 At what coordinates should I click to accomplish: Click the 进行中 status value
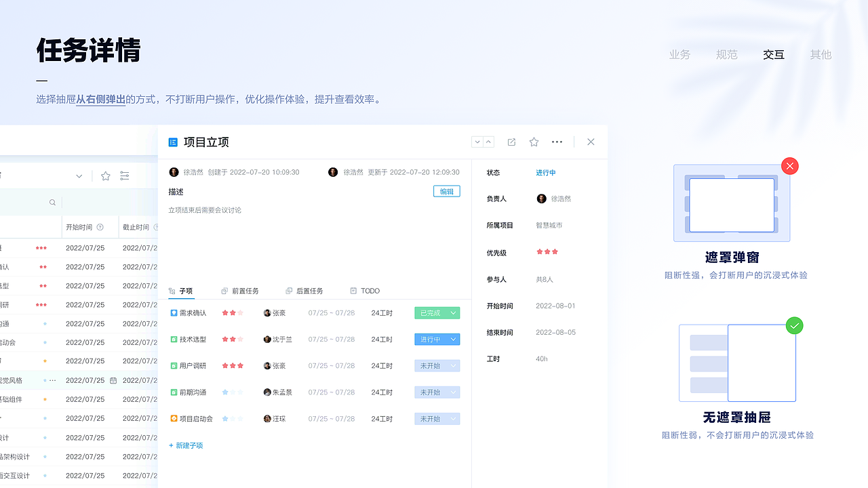546,173
